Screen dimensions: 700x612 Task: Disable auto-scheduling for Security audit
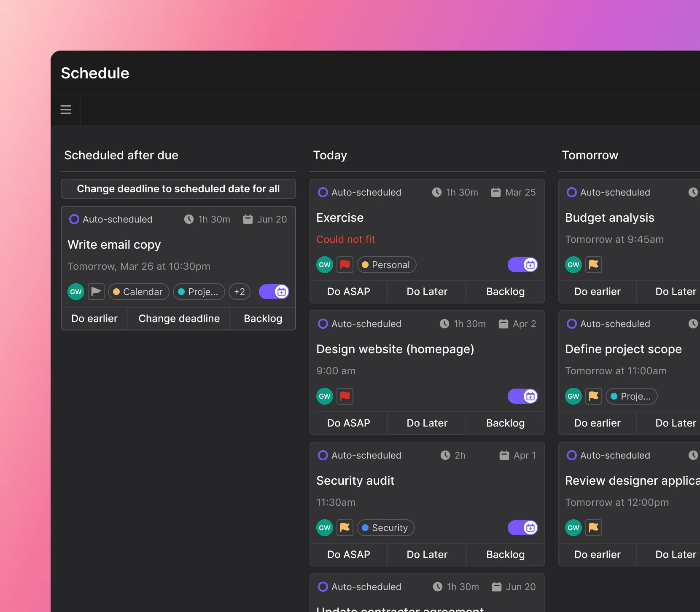(523, 528)
